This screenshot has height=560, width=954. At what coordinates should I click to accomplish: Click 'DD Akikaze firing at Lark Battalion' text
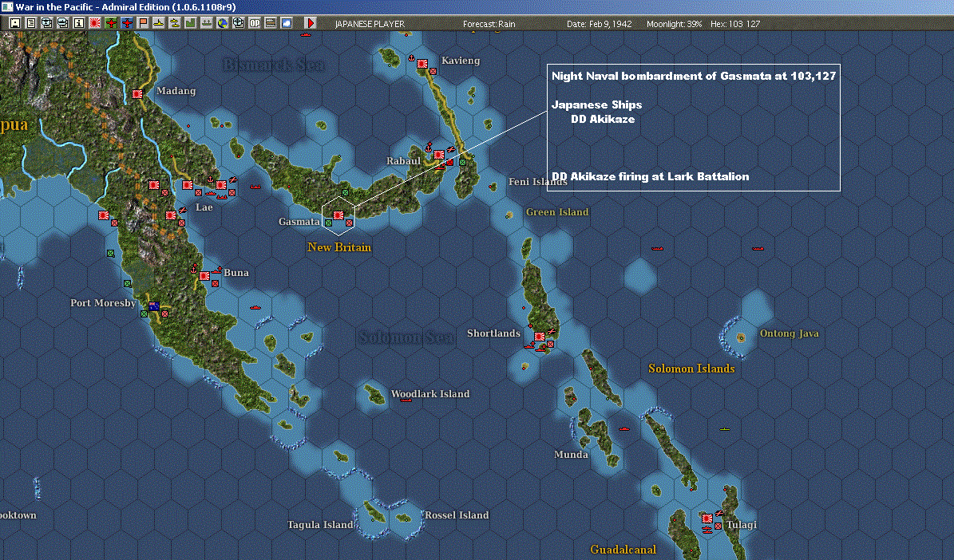click(x=651, y=176)
